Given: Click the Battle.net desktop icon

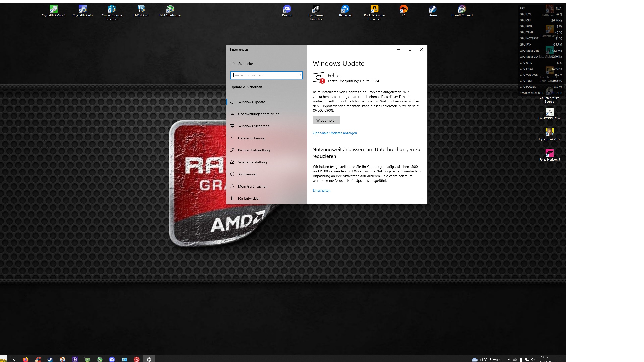Looking at the screenshot, I should (x=345, y=9).
